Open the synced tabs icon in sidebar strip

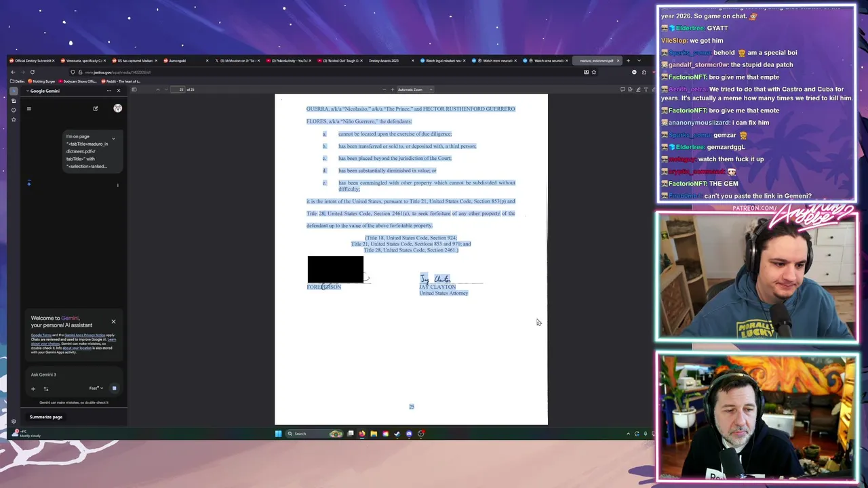click(14, 100)
